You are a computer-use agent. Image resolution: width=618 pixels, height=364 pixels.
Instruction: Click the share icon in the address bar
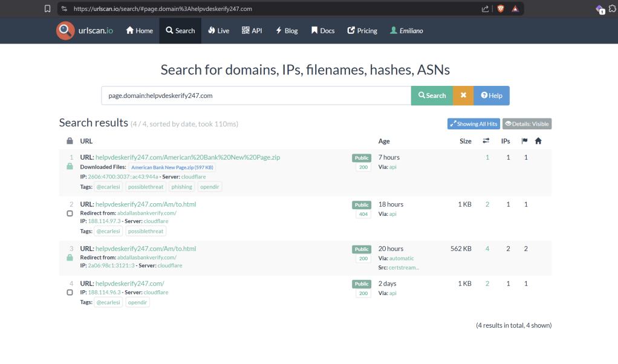485,8
